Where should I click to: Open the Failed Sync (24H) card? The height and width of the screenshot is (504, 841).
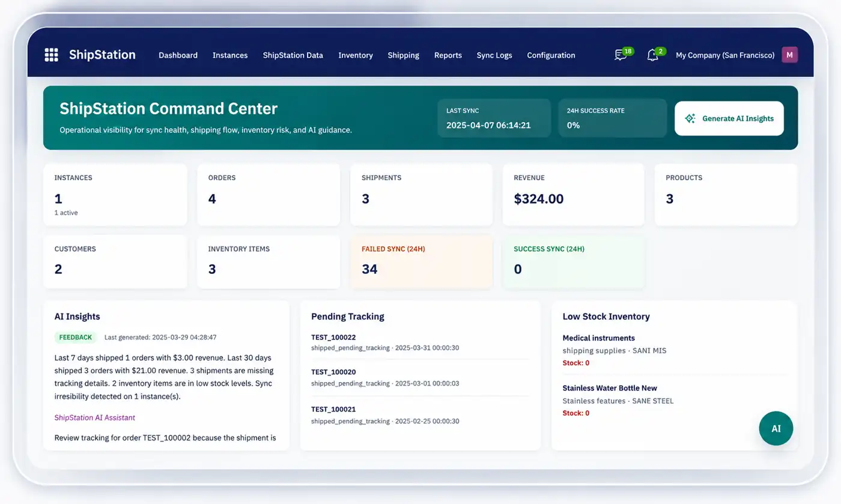421,261
